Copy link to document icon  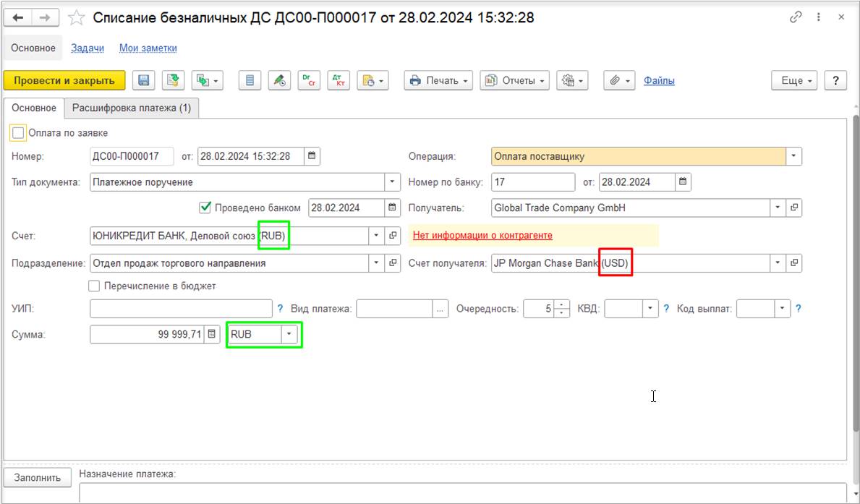(x=796, y=17)
